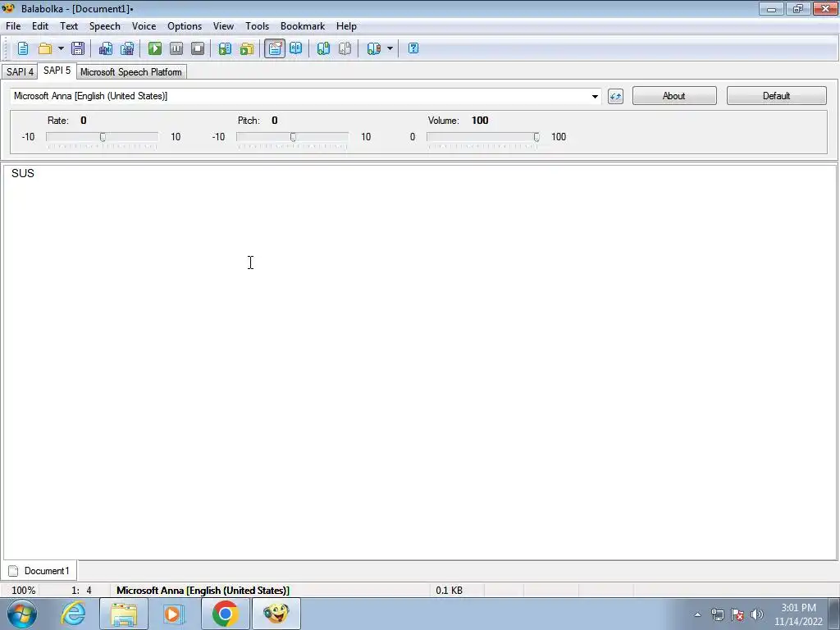
Task: Create a new document with toolbar icon
Action: 23,48
